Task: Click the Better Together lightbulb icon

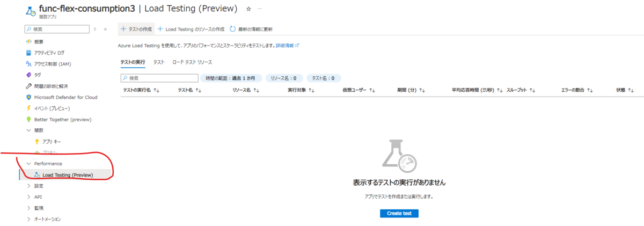Action: 29,119
